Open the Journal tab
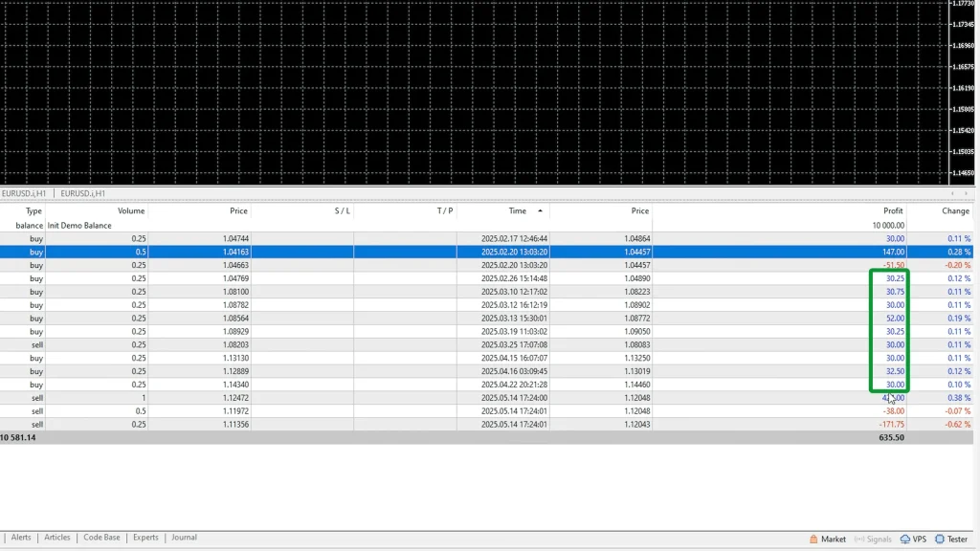 click(184, 538)
